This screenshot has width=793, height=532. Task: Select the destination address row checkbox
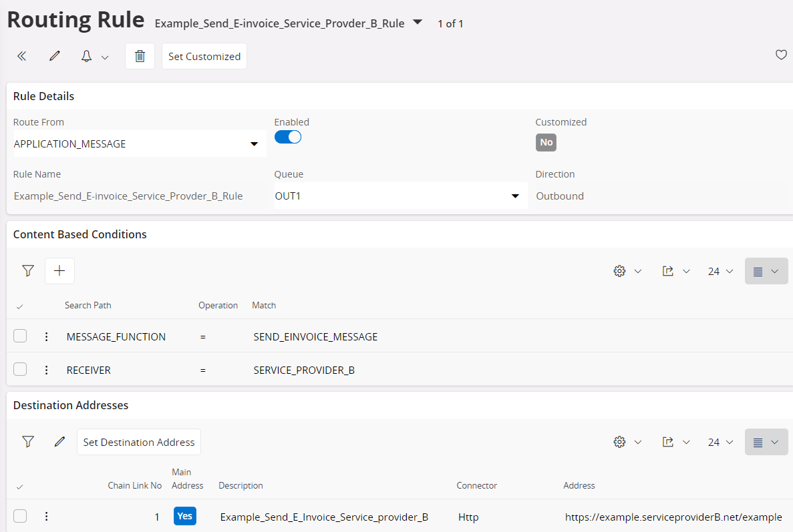[20, 515]
